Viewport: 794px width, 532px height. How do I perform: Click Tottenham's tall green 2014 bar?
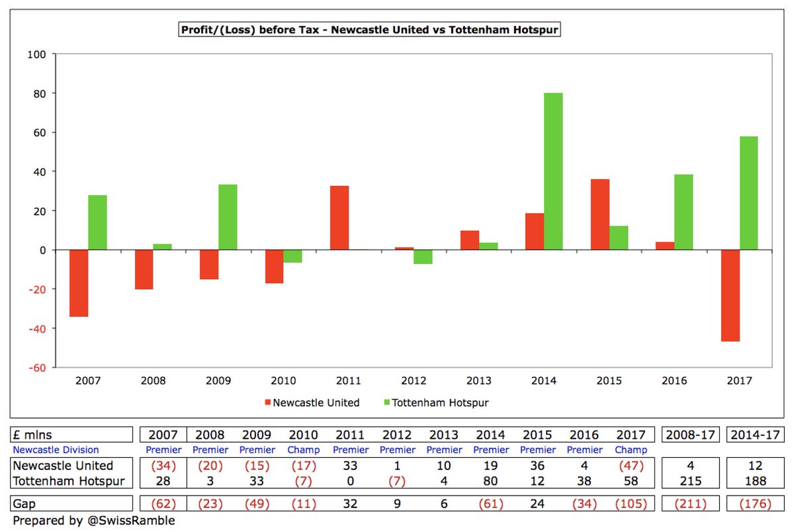[553, 171]
